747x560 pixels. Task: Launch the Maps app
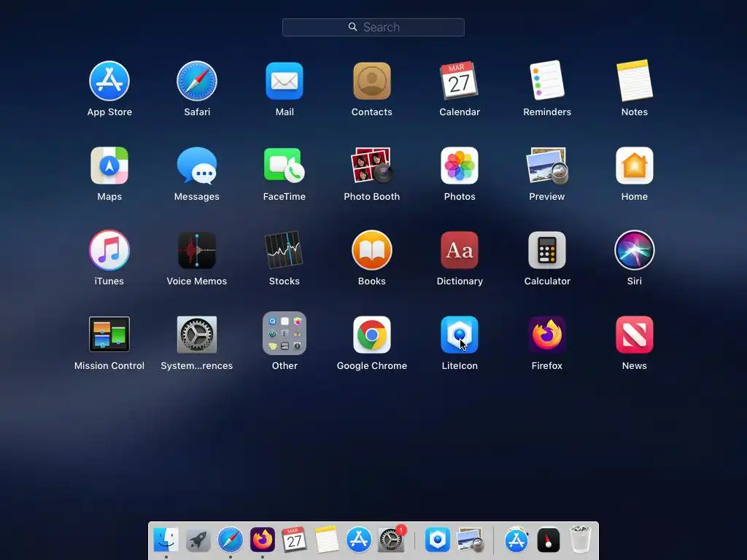(x=109, y=166)
